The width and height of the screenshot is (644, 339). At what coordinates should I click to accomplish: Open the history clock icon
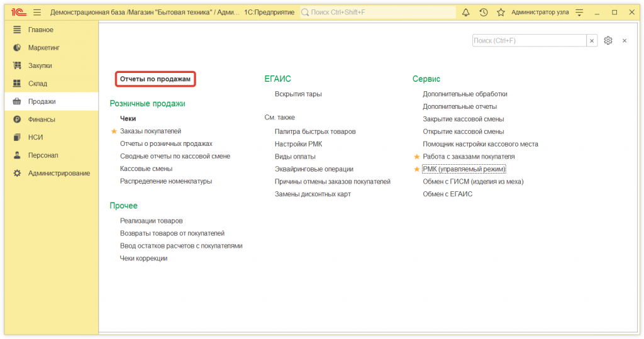(484, 13)
